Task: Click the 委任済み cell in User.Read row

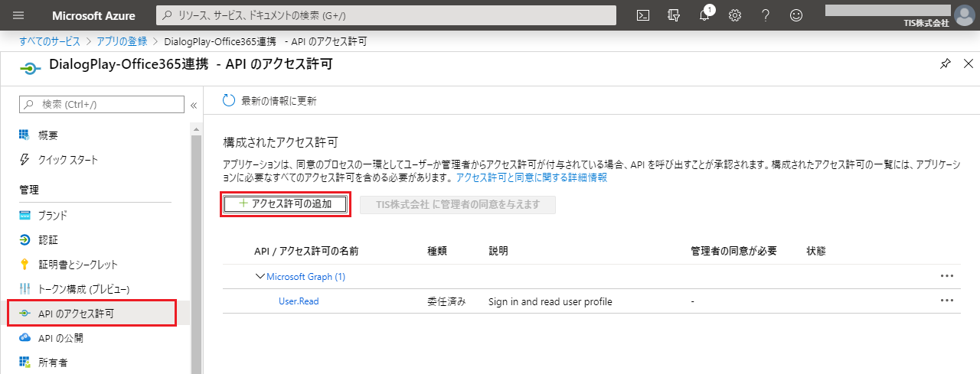Action: [446, 301]
